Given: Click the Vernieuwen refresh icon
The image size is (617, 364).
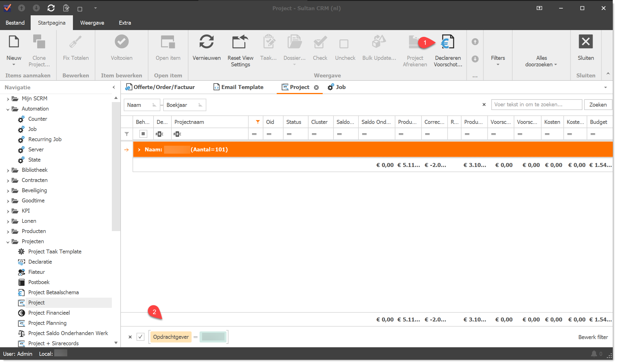Looking at the screenshot, I should pos(206,42).
